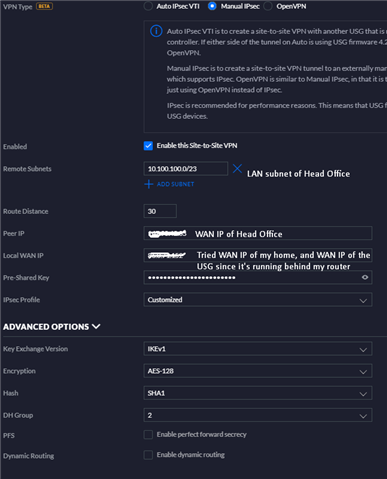
Task: Click the IPsec Profile dropdown arrow icon
Action: tap(363, 300)
